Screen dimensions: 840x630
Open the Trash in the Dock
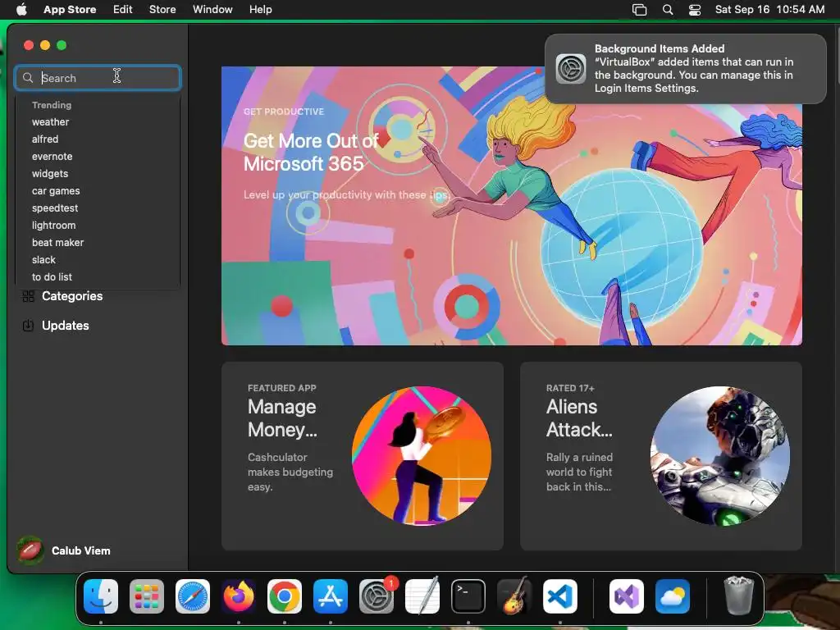click(x=739, y=596)
